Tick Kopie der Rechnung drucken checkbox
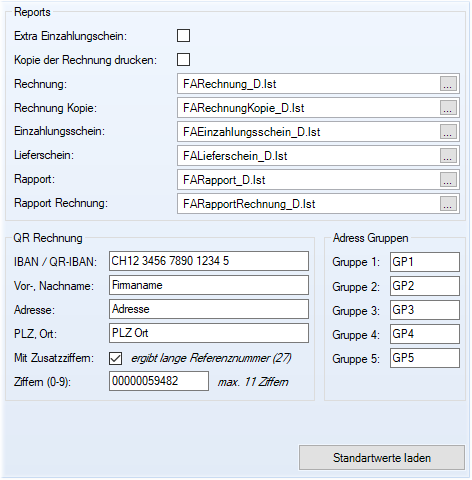Screen dimensions: 472x480 click(183, 60)
